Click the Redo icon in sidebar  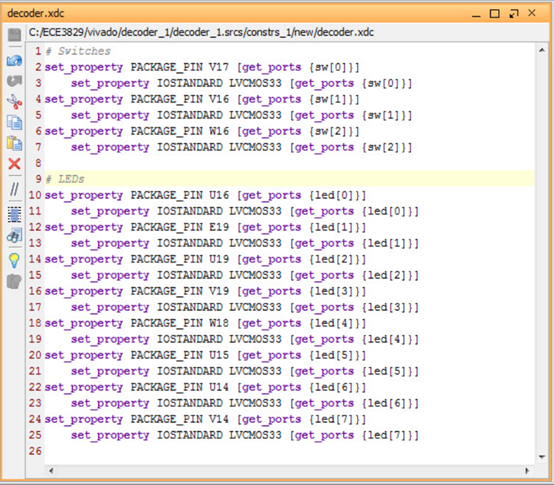click(x=14, y=81)
